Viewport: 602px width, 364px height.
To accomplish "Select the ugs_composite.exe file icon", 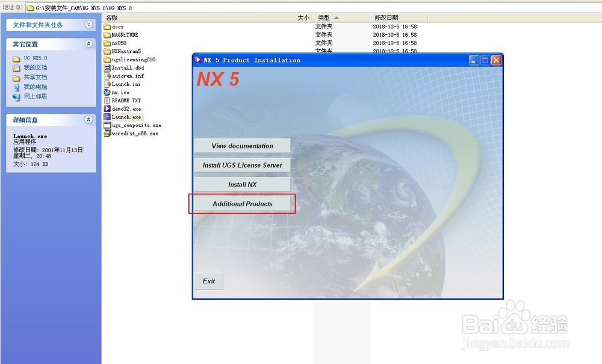I will pos(107,125).
